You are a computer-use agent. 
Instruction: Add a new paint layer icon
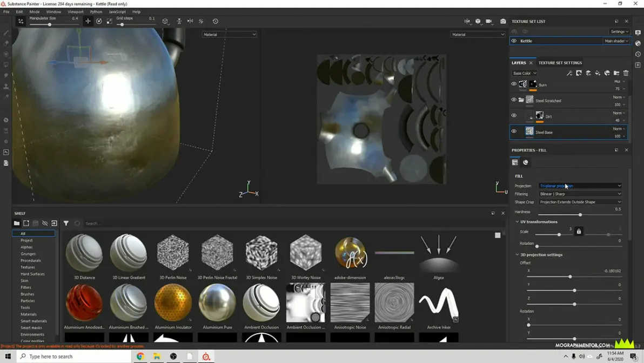point(588,73)
